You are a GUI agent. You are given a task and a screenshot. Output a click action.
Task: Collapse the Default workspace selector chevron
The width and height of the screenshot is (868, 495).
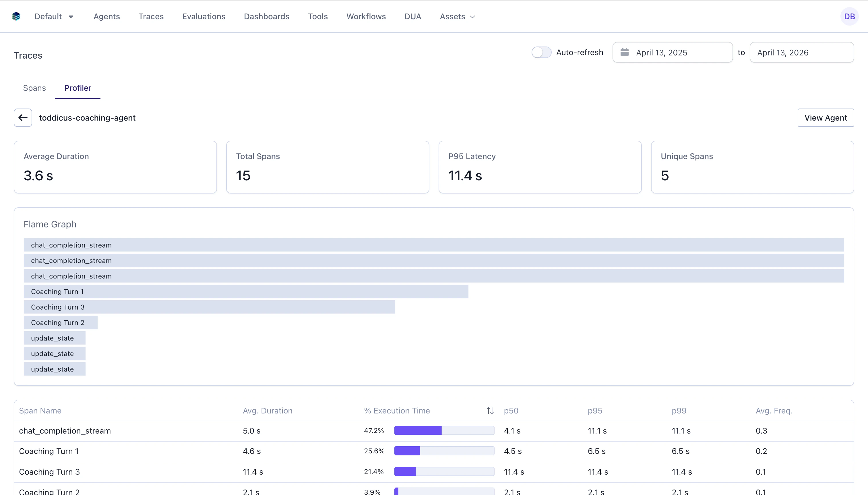71,16
